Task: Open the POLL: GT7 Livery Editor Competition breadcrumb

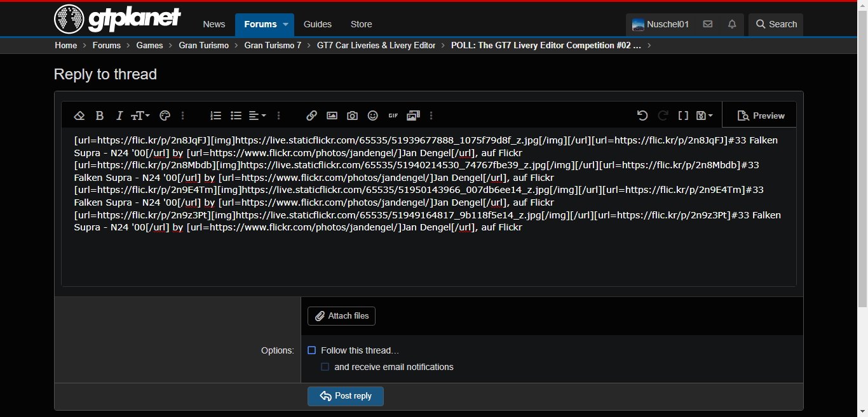Action: click(x=546, y=45)
